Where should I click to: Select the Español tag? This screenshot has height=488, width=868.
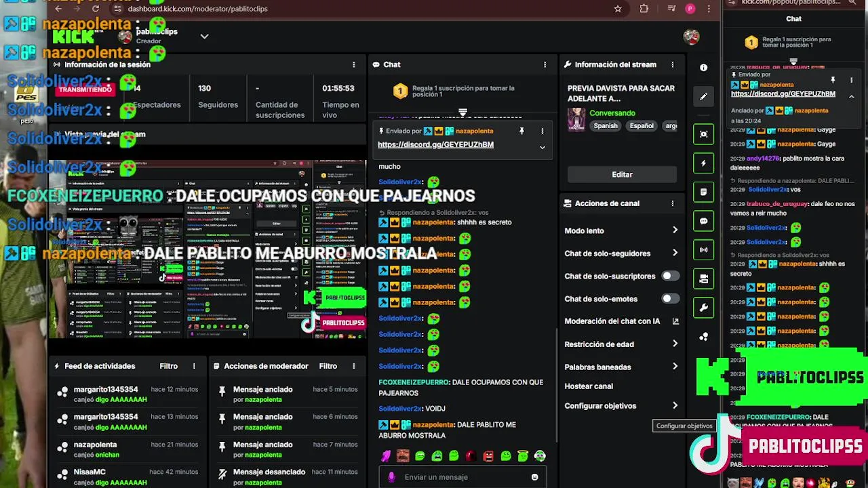pos(642,126)
